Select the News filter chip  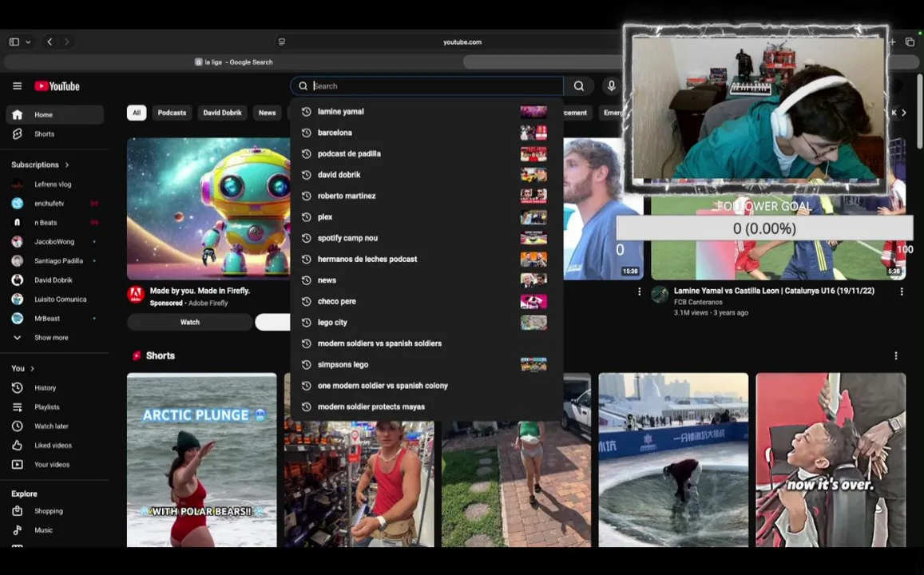pyautogui.click(x=267, y=113)
